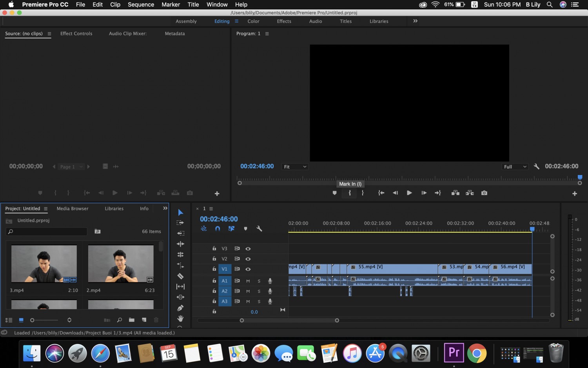Hide the V3 track eye
This screenshot has width=588, height=368.
tap(248, 249)
